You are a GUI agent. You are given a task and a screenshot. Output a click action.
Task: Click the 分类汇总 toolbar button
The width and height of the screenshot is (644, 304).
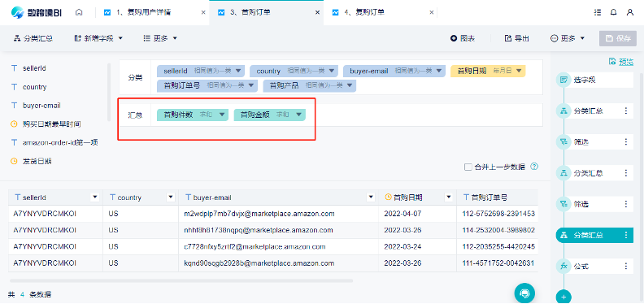[x=33, y=38]
